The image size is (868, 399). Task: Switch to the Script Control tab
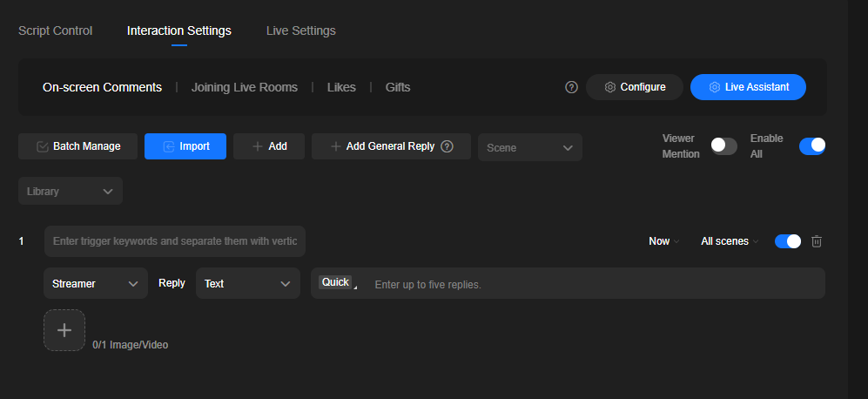(x=56, y=30)
